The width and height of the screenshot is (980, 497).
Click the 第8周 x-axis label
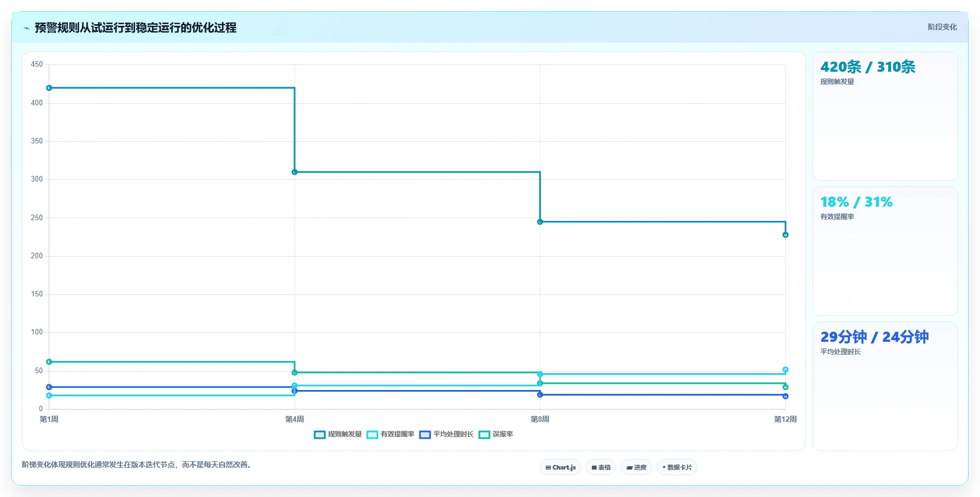pyautogui.click(x=540, y=419)
